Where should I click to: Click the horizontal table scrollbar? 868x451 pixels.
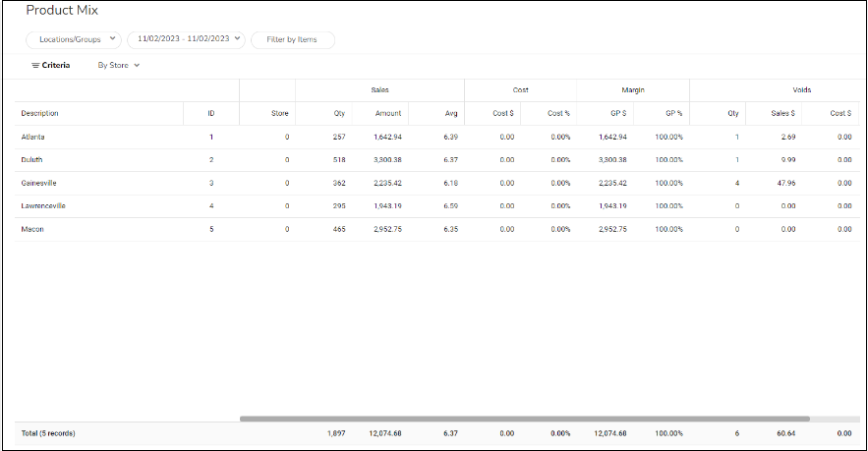tap(523, 419)
